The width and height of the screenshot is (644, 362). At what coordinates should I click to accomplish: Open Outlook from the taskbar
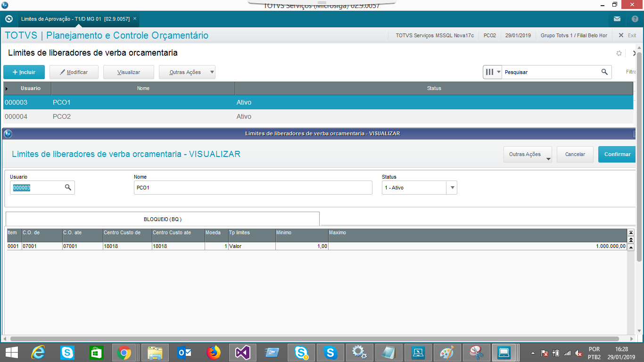point(183,352)
